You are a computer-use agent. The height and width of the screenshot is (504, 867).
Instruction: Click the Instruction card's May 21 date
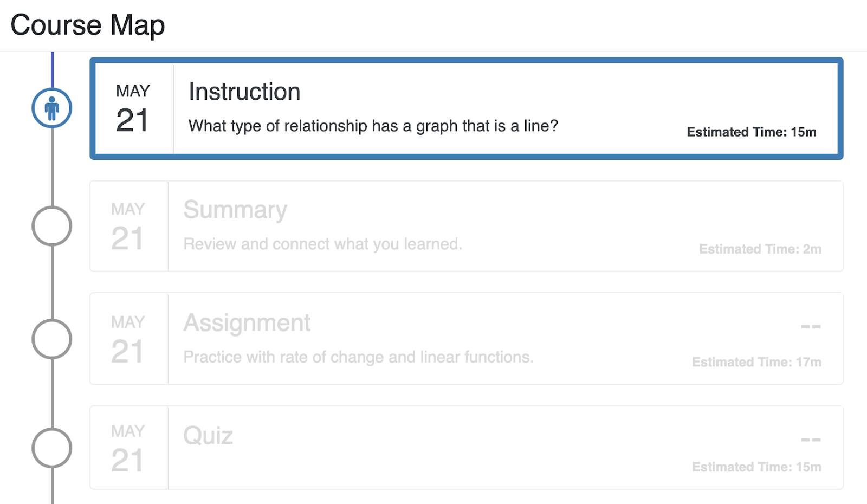[133, 108]
